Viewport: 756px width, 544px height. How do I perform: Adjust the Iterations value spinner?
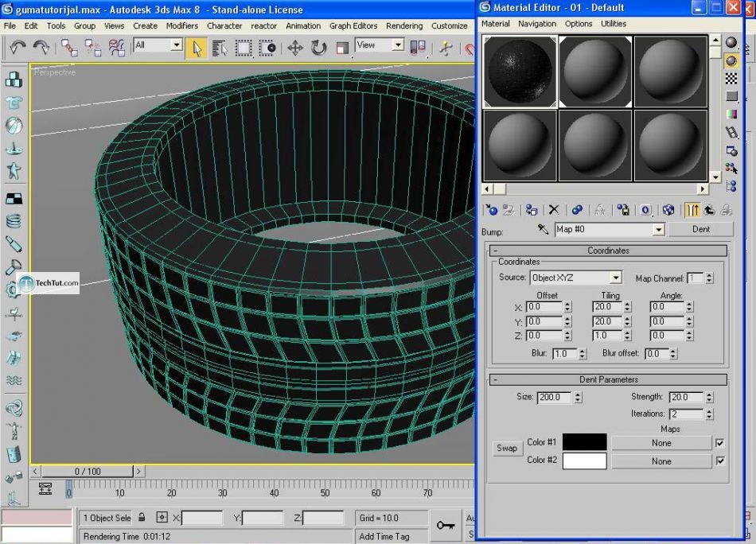[x=709, y=414]
